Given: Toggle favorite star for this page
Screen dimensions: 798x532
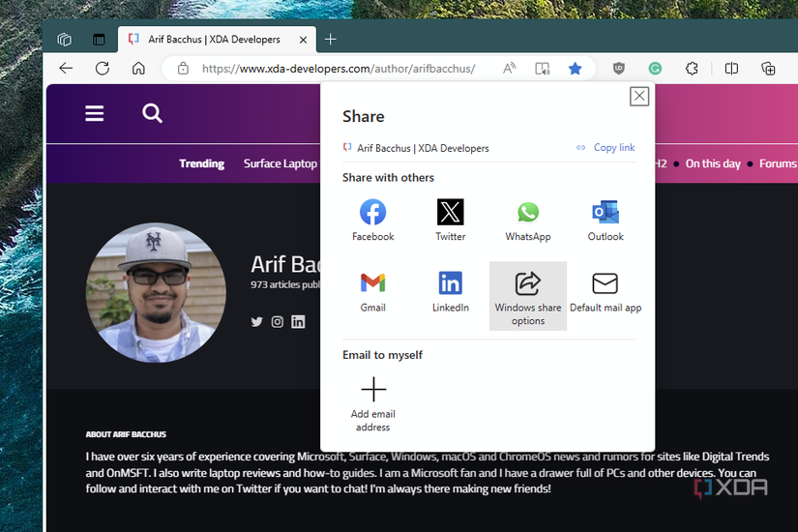Looking at the screenshot, I should click(x=576, y=69).
